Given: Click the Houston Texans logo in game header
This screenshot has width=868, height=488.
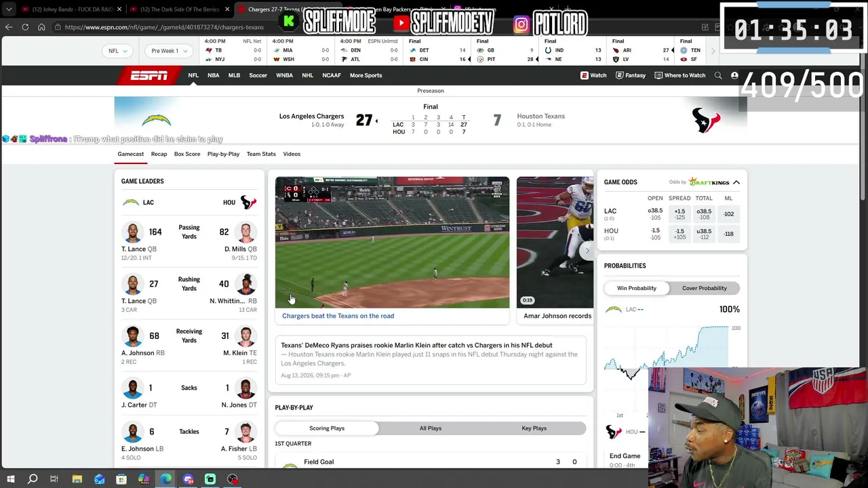Looking at the screenshot, I should (x=706, y=120).
